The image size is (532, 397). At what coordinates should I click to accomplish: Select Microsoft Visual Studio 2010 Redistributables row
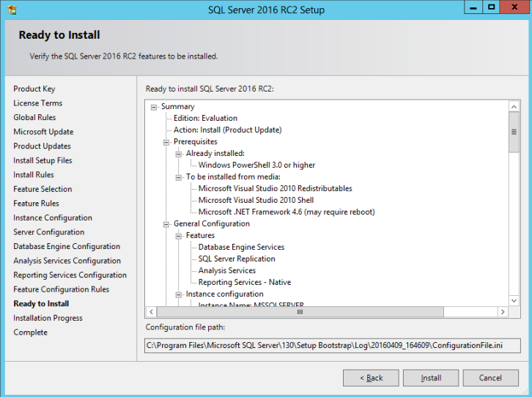point(276,188)
